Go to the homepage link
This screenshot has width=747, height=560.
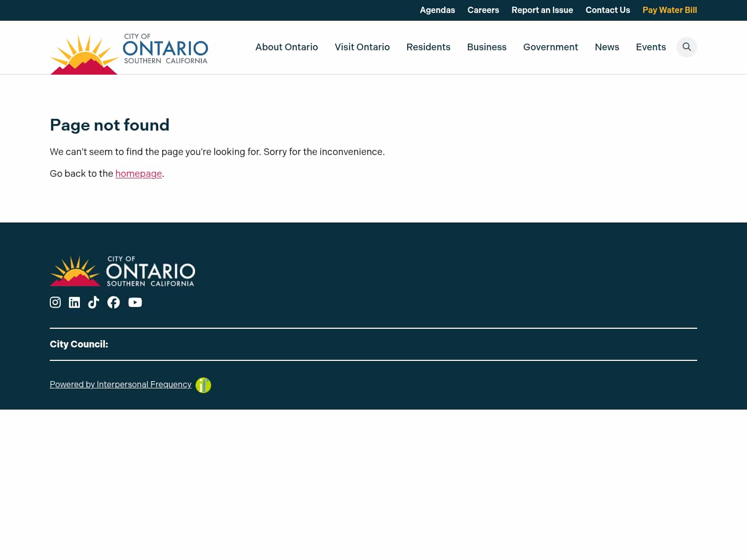pyautogui.click(x=139, y=173)
